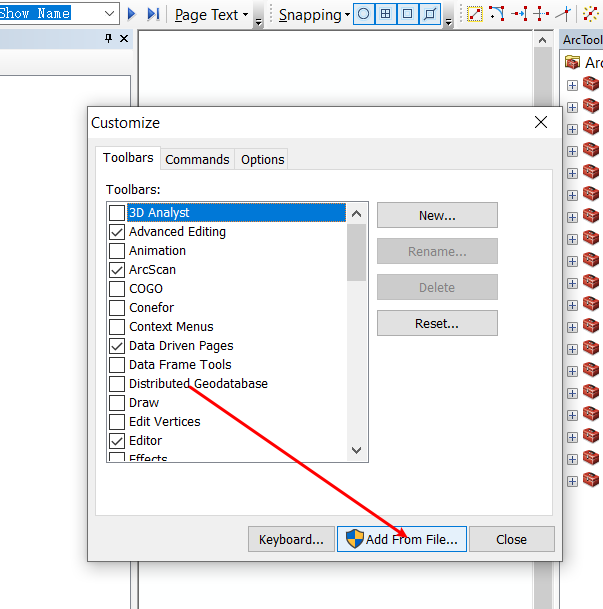
Task: Pin the left docked panel
Action: [108, 38]
